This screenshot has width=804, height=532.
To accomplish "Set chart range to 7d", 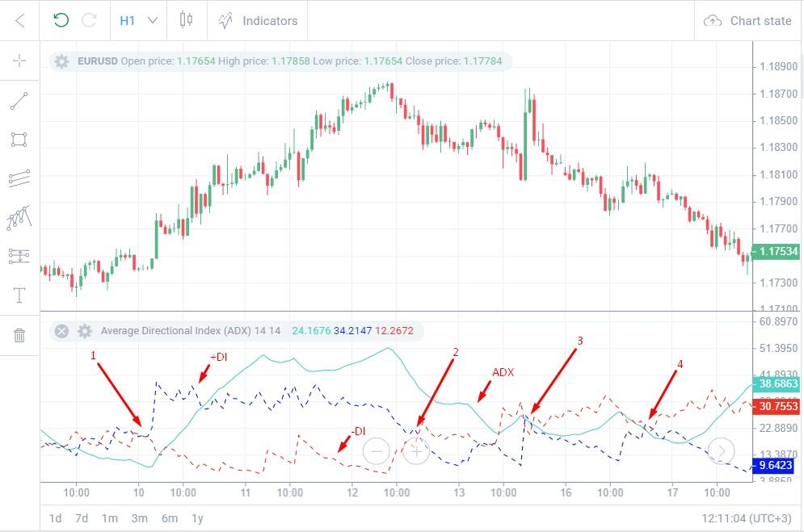I will [82, 518].
